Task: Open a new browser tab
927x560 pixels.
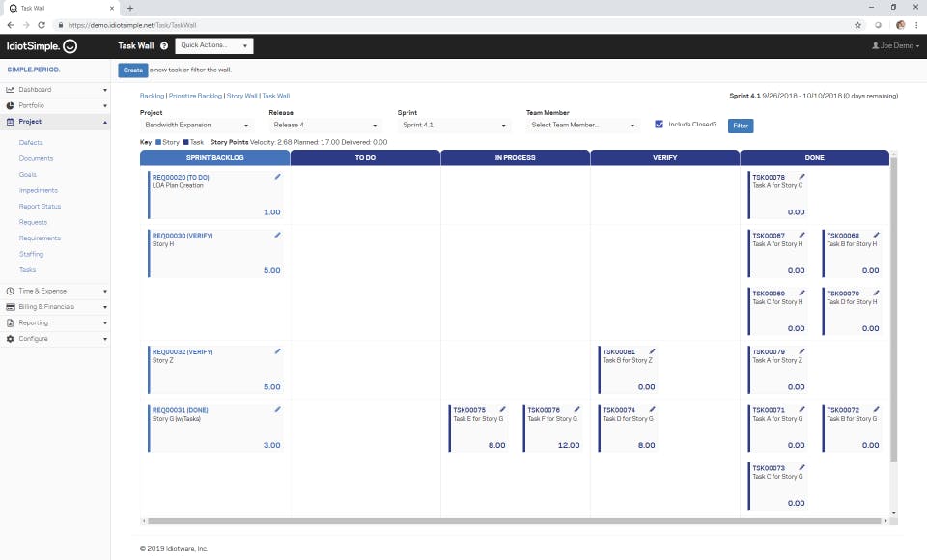Action: pyautogui.click(x=130, y=9)
